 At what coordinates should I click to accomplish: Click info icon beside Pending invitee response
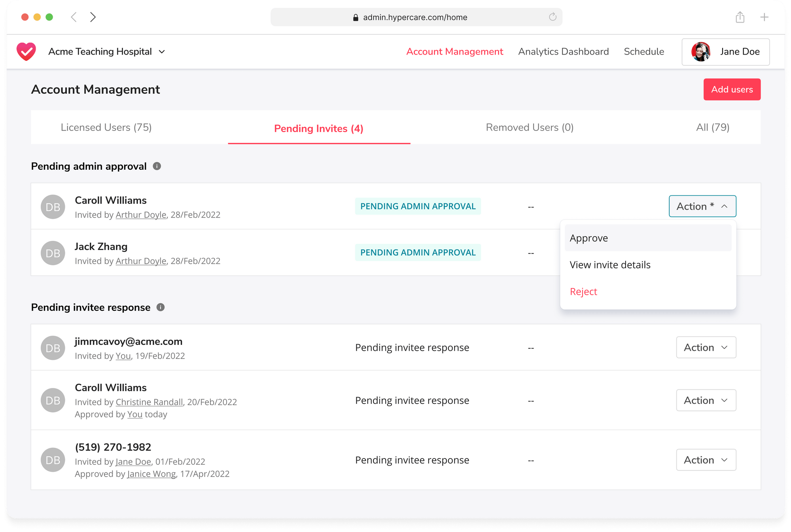pyautogui.click(x=161, y=307)
